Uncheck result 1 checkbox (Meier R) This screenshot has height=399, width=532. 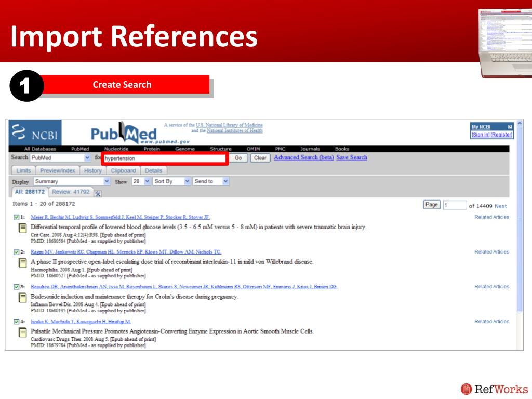click(16, 218)
